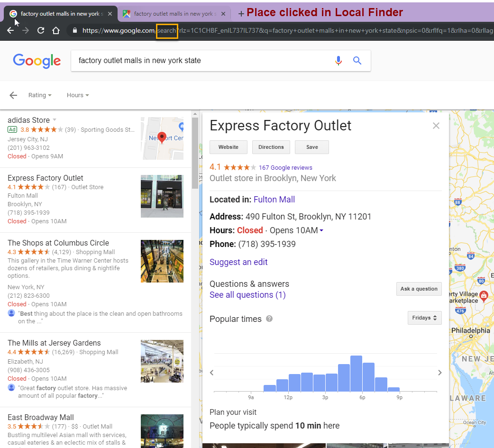
Task: Select Express Factory Outlet listing title
Action: coord(46,178)
